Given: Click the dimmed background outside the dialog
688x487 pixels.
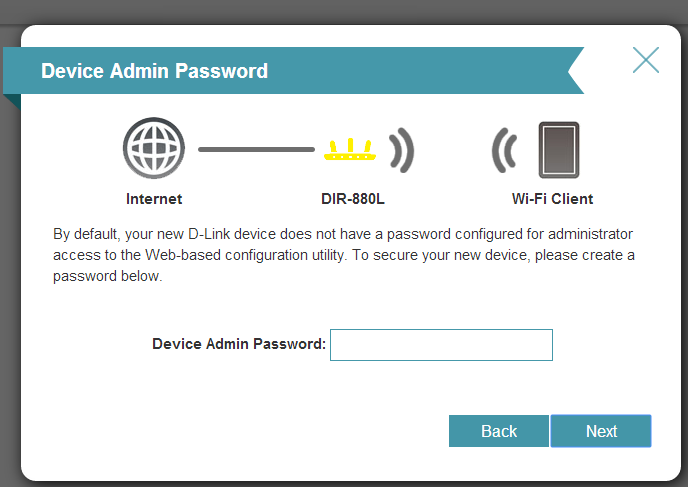Looking at the screenshot, I should point(8,300).
